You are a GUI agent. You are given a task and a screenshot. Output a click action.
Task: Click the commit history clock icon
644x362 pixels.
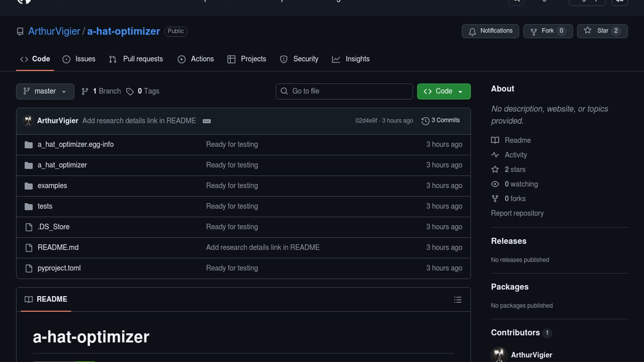pyautogui.click(x=425, y=121)
